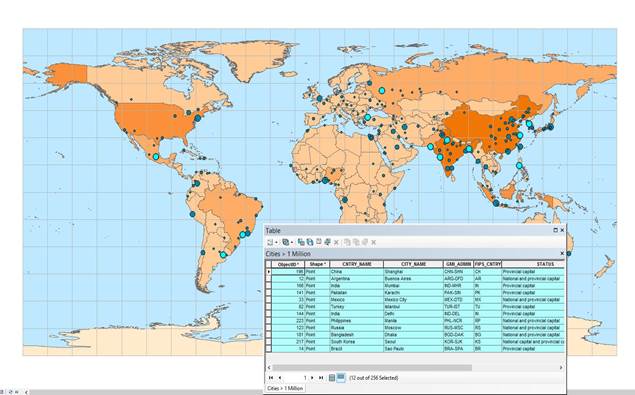
Task: Show selected records view button
Action: click(x=341, y=378)
